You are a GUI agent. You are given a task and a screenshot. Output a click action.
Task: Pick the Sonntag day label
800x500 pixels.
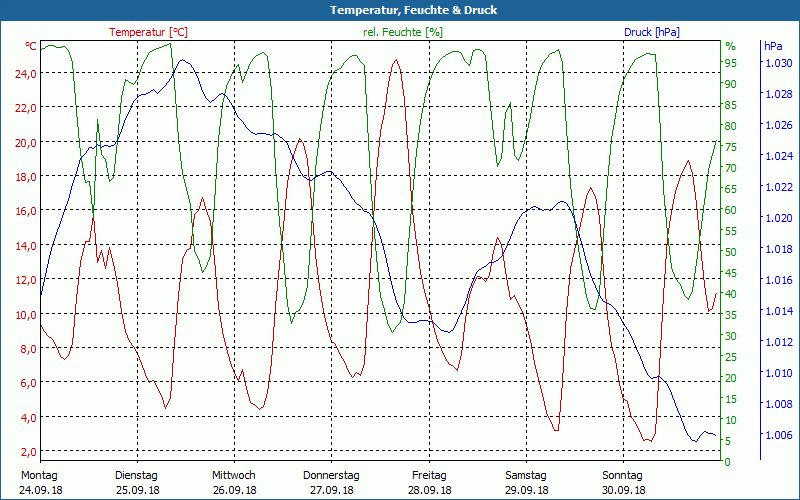(x=623, y=475)
